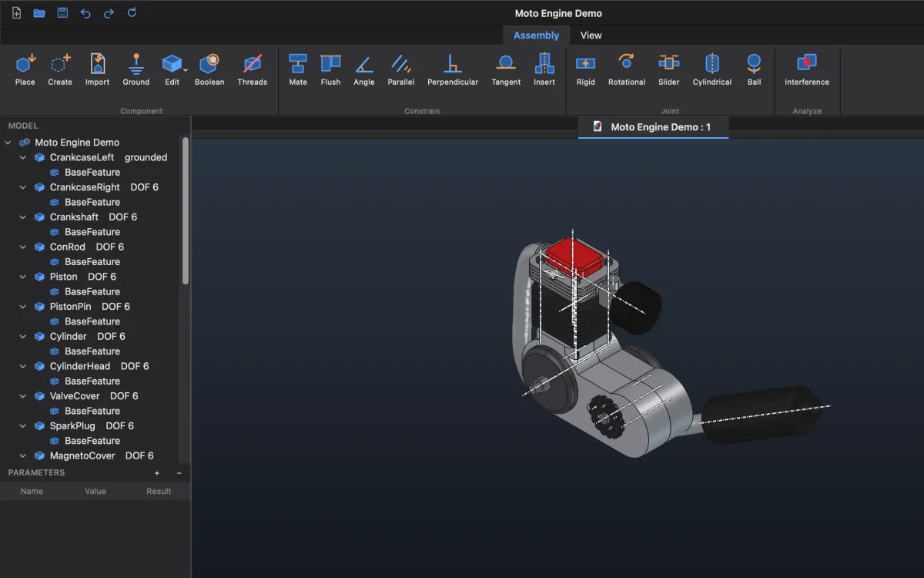Collapse the Crankshaft tree node
The width and height of the screenshot is (924, 578).
click(23, 217)
